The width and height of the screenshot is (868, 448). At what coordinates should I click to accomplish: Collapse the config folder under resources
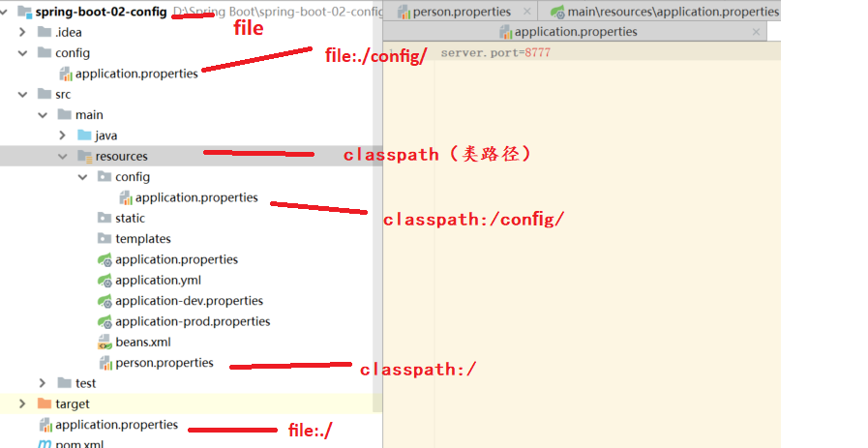(82, 177)
